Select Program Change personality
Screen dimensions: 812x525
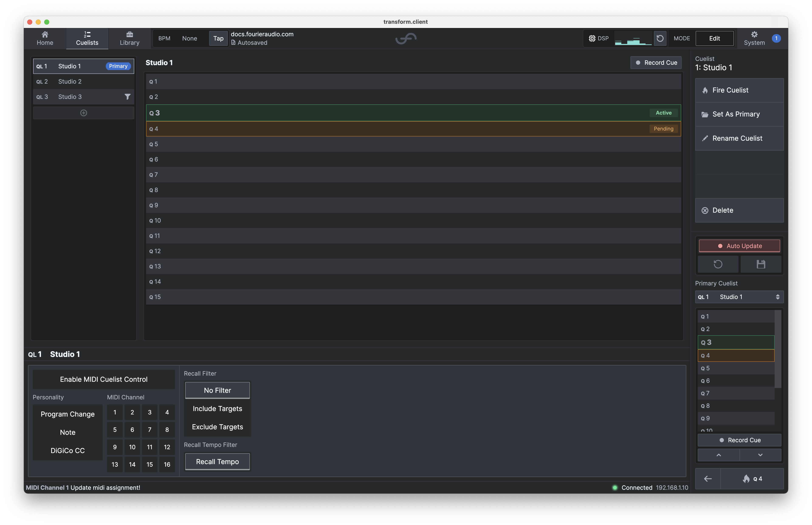tap(68, 414)
